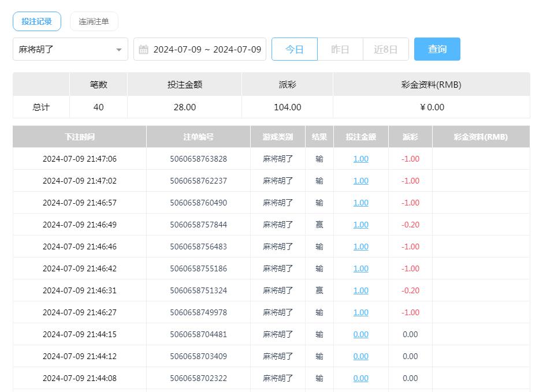Switch to the 连消注单 tab
The width and height of the screenshot is (554, 392).
(94, 21)
